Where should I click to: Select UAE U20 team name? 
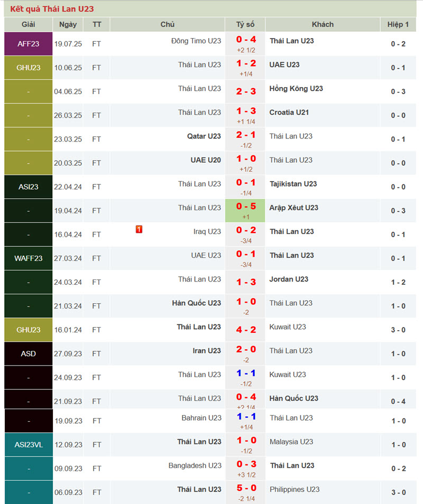pyautogui.click(x=206, y=160)
